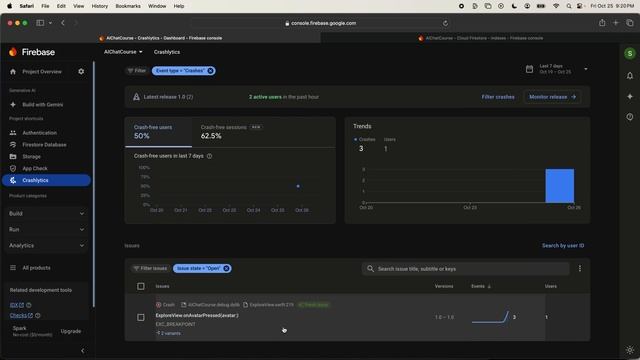Open the user account avatar S
Image resolution: width=640 pixels, height=360 pixels.
(630, 53)
